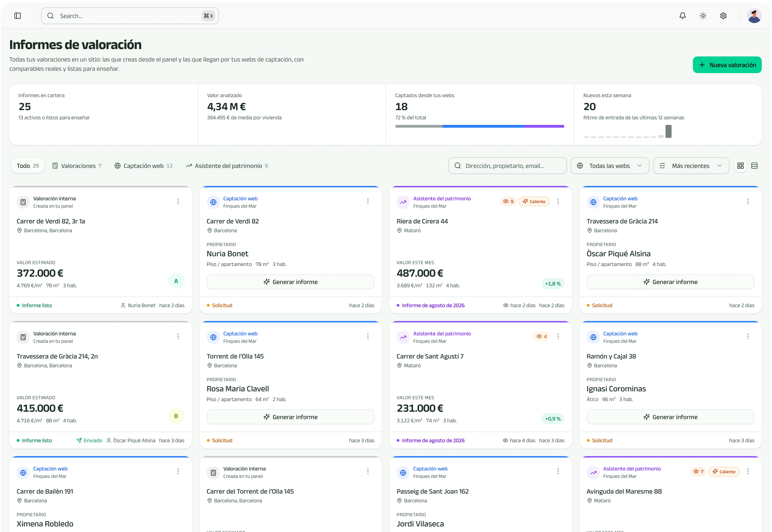Generate report for Òscar Piqué Alsina
The image size is (772, 532).
(670, 282)
